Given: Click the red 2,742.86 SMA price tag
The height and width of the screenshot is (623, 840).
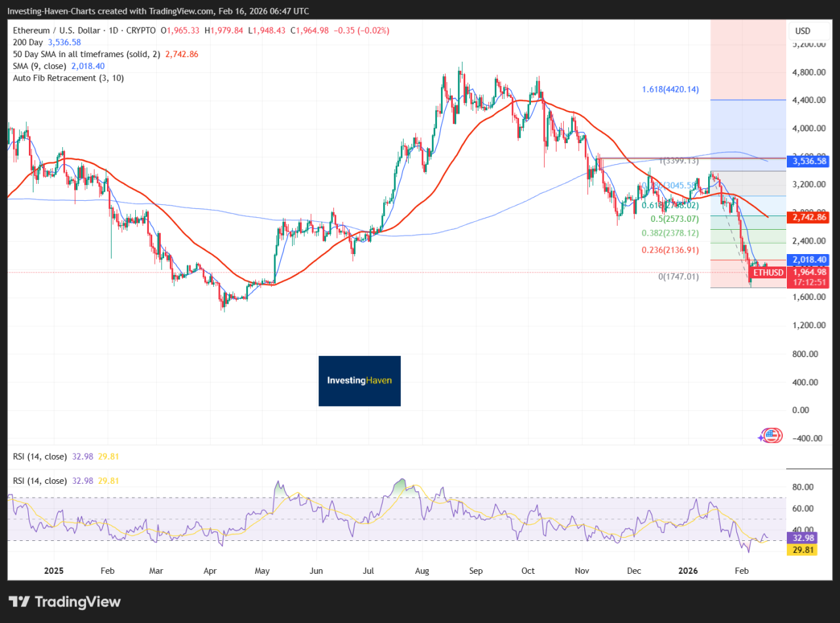Looking at the screenshot, I should (x=807, y=217).
